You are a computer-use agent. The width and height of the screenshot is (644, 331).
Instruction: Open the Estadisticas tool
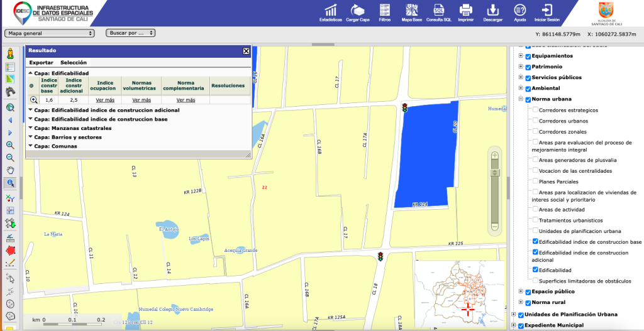point(330,13)
